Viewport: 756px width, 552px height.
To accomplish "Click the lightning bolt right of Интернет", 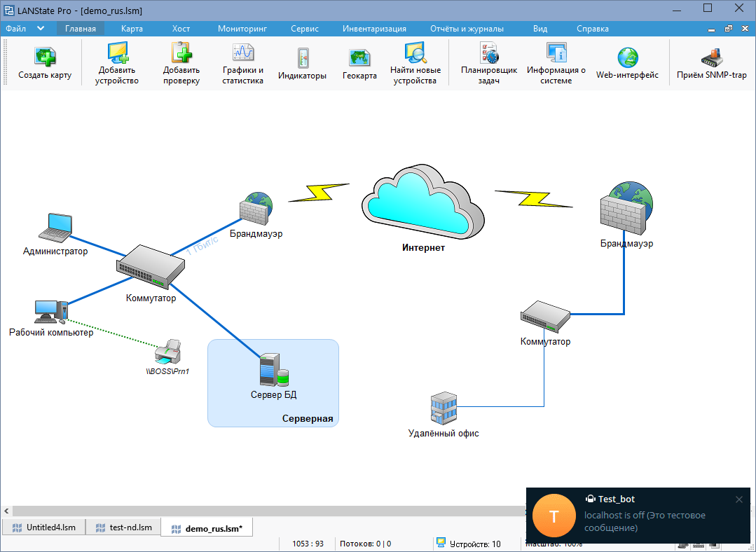I will (x=534, y=199).
